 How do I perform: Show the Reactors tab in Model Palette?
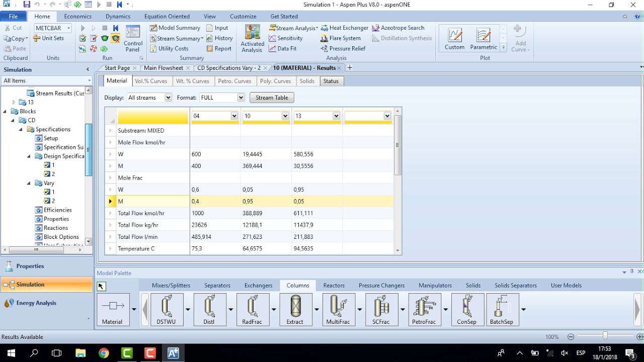(x=334, y=286)
